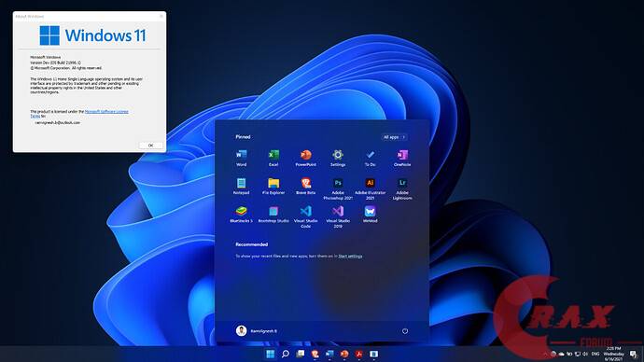Open File Explorer from pinned apps
The image size is (644, 362).
pos(273,186)
